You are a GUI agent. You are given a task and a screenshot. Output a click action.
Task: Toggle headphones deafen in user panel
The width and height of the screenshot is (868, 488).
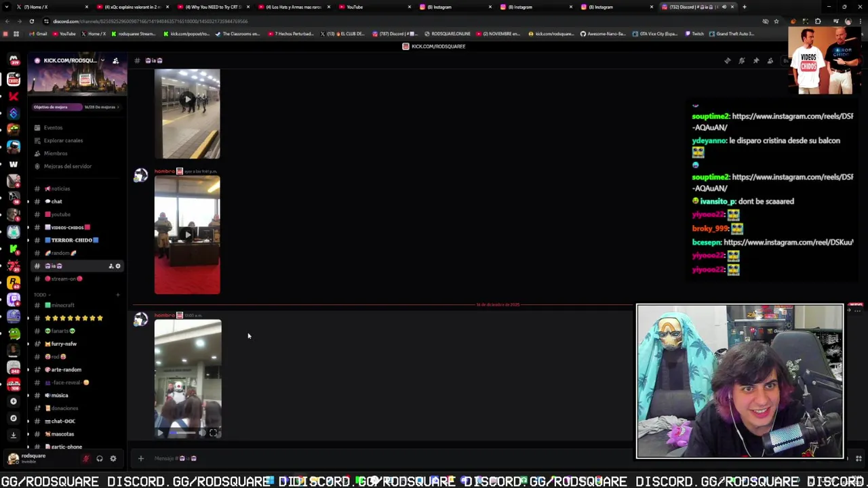(100, 459)
